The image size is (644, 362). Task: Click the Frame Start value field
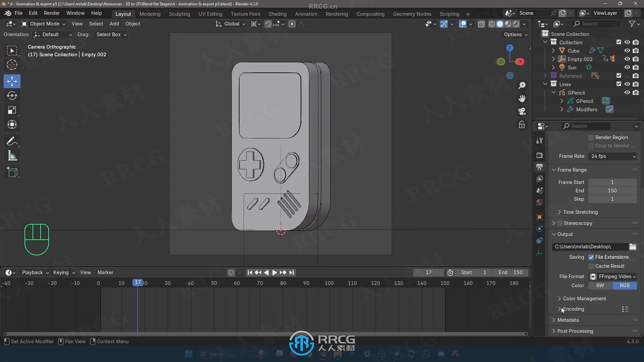click(x=612, y=182)
